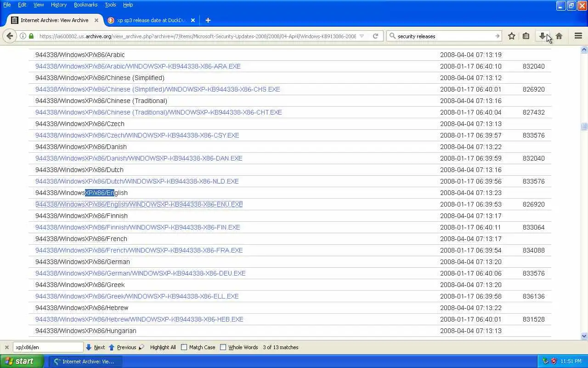Click the security releases search box
The height and width of the screenshot is (368, 588).
coord(445,36)
